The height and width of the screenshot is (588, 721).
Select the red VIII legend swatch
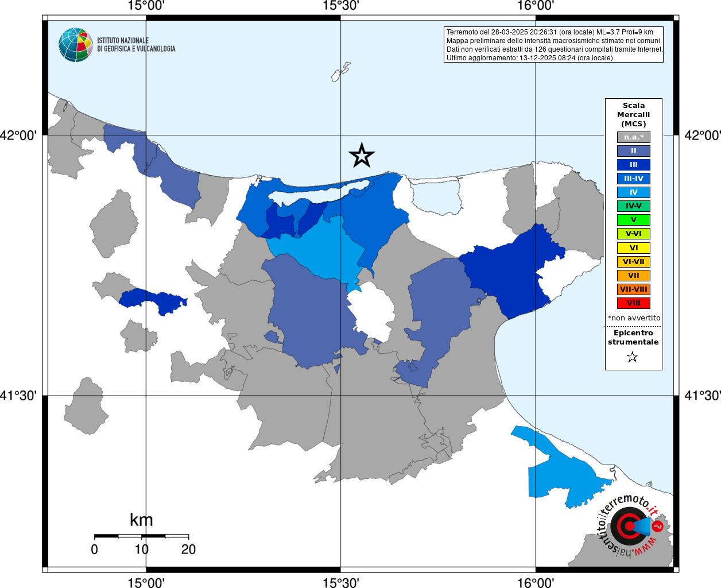coord(634,303)
